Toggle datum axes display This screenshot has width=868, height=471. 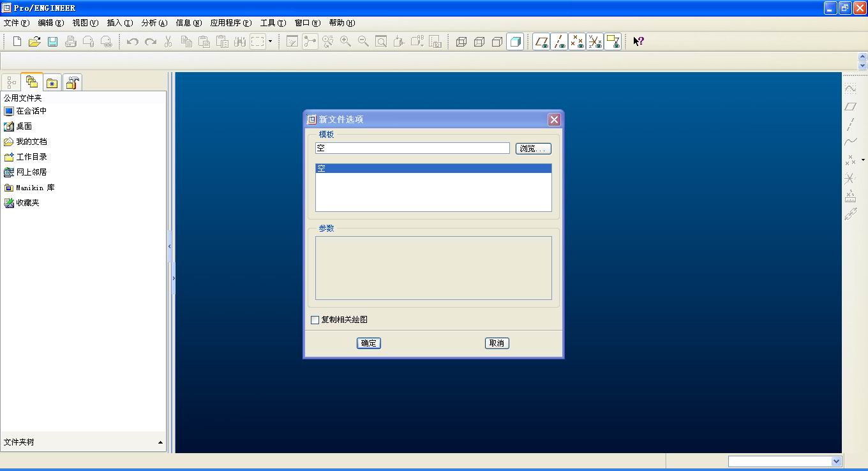[559, 41]
